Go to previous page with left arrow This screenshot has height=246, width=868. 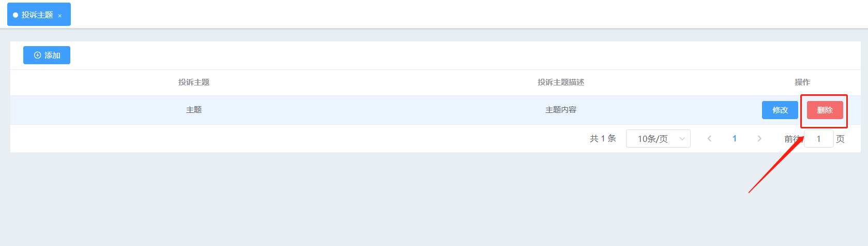tap(709, 138)
